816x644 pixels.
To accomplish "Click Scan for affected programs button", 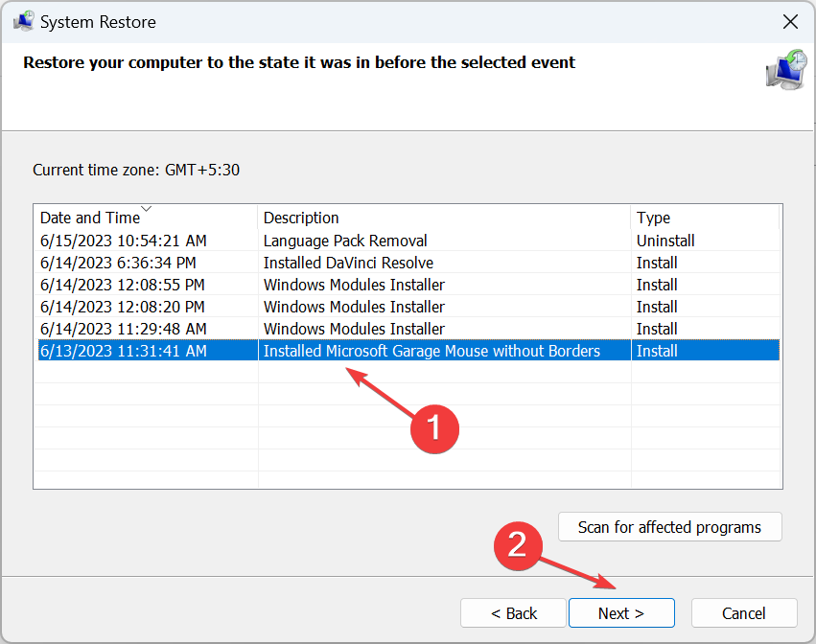I will [669, 527].
